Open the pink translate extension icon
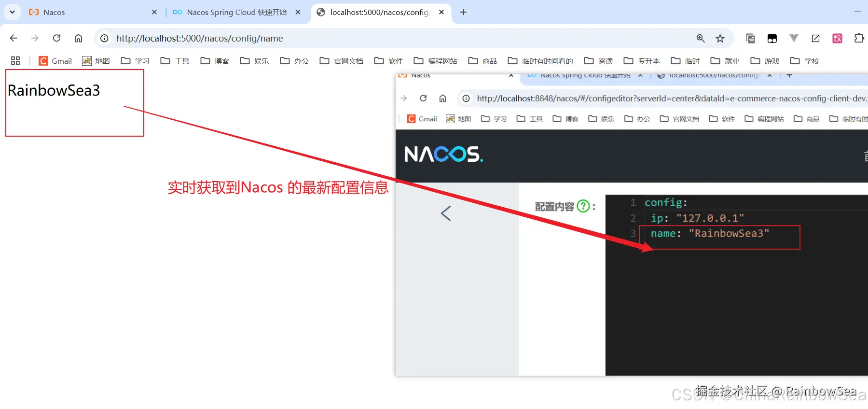Image resolution: width=868 pixels, height=409 pixels. tap(837, 38)
